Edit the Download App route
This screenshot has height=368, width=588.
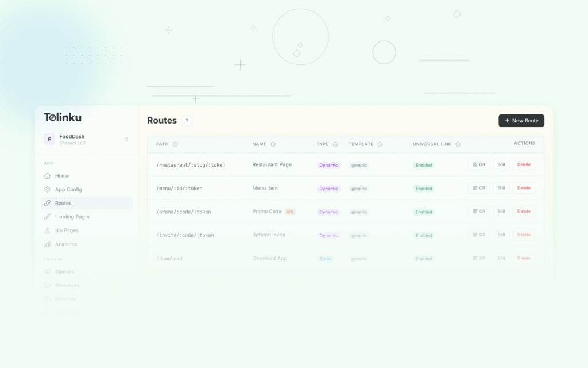[501, 258]
